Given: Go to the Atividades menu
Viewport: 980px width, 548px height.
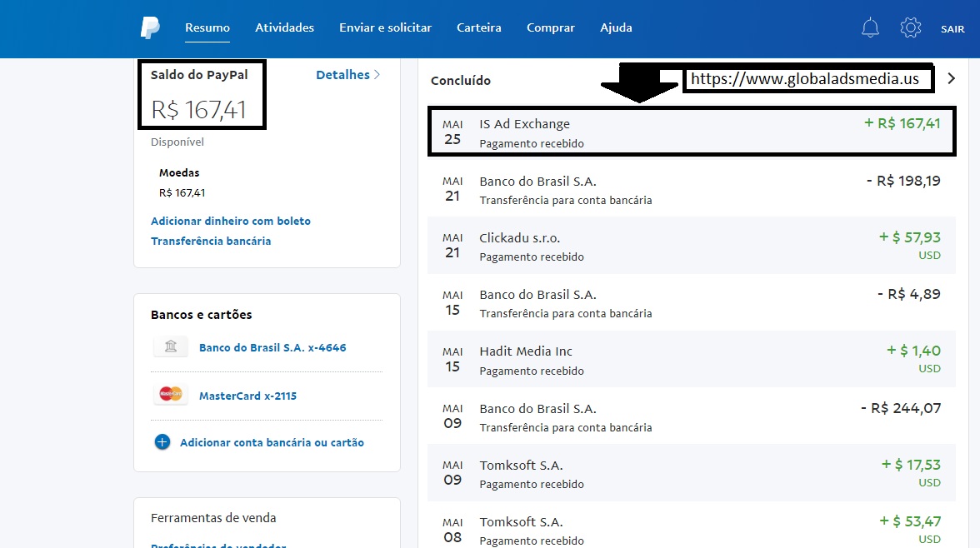Looking at the screenshot, I should 284,28.
